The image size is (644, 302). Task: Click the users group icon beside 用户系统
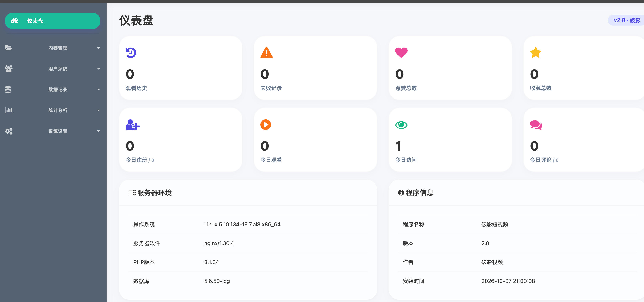click(8, 69)
